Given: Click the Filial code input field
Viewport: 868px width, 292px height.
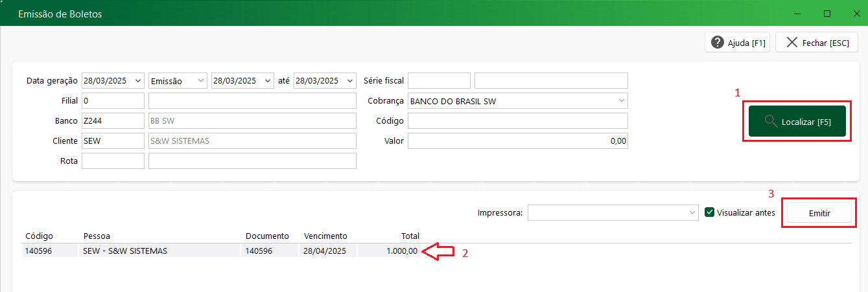Looking at the screenshot, I should [x=113, y=101].
